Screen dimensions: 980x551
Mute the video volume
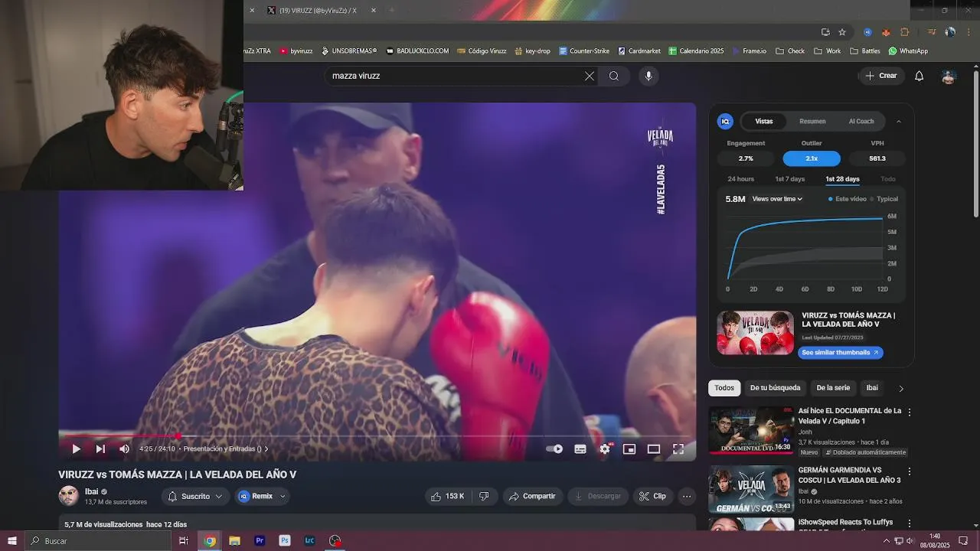(125, 449)
